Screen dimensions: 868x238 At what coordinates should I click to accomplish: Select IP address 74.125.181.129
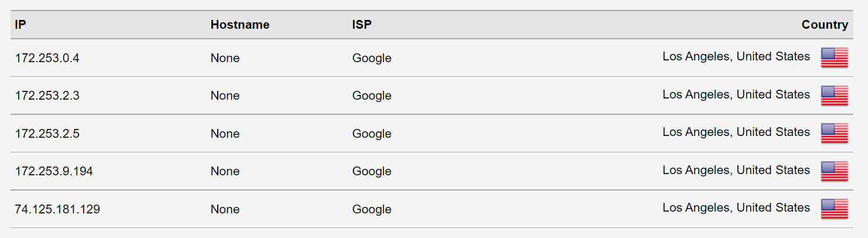[57, 209]
